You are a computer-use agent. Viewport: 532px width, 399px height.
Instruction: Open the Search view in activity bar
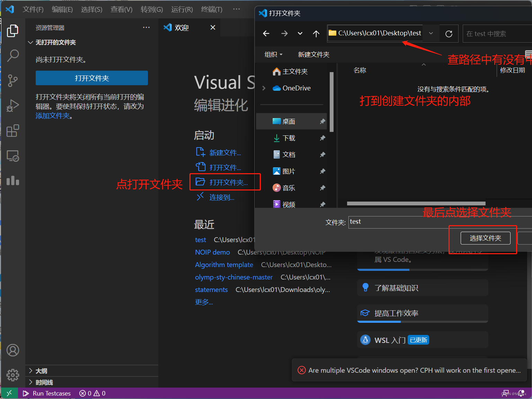pyautogui.click(x=13, y=55)
